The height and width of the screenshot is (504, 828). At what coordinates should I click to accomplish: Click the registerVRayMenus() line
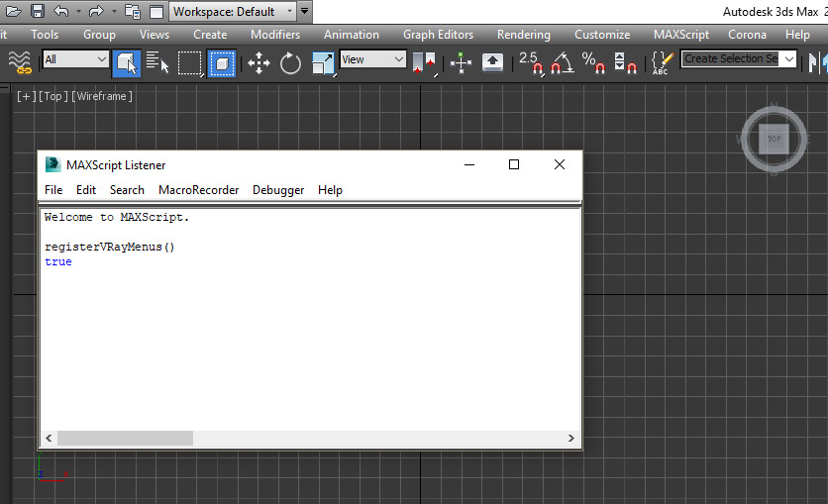tap(109, 247)
